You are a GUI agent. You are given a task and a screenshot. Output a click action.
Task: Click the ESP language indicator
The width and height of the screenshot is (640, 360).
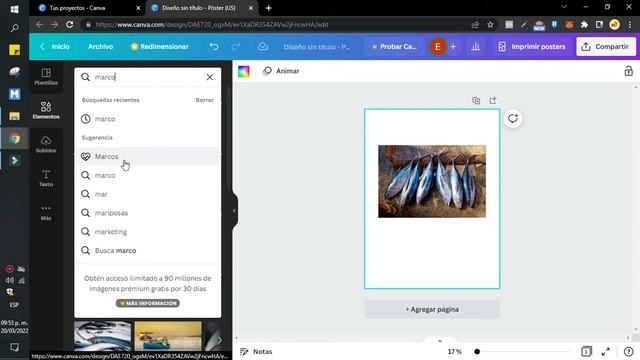point(14,305)
